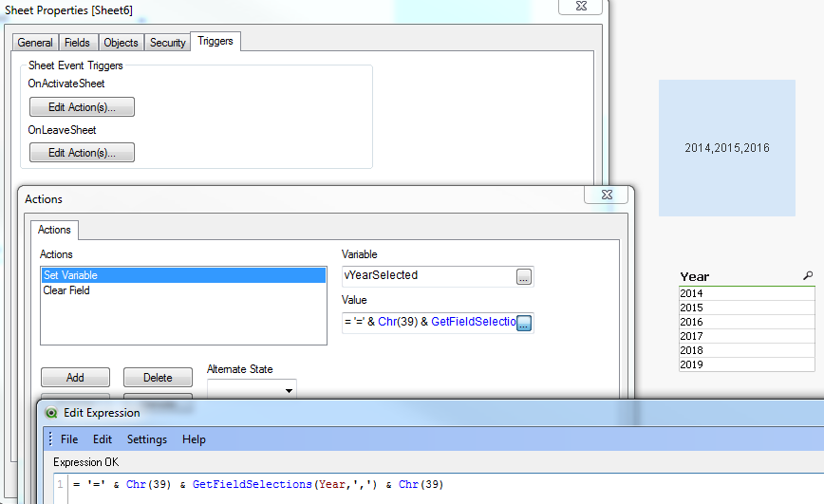Open the Help menu in Edit Expression
This screenshot has height=504, width=824.
(194, 439)
